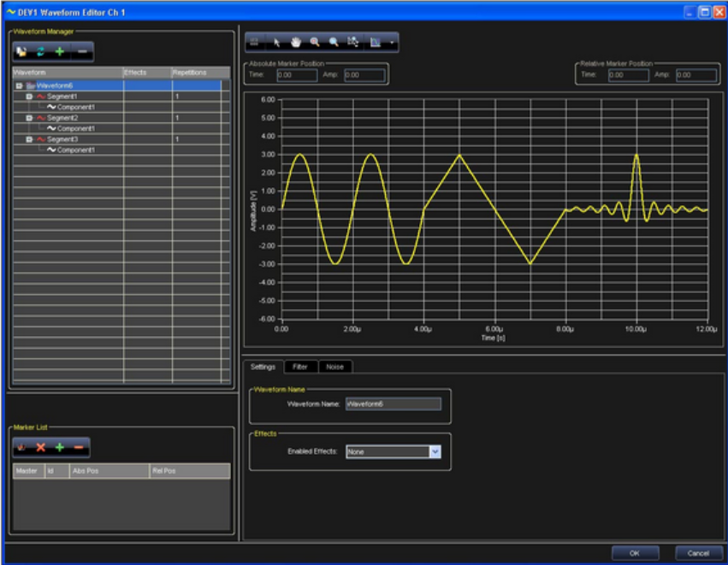
Task: Select the arrow pointer tool
Action: click(x=277, y=40)
